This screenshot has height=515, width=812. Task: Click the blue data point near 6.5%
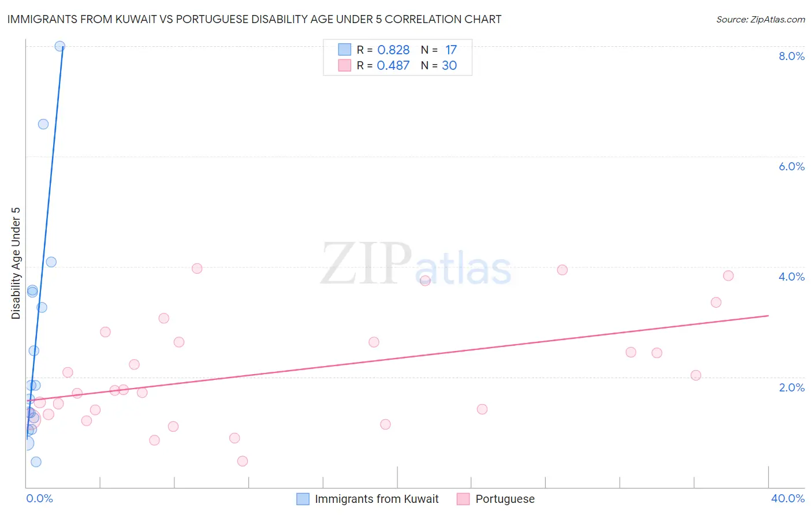[x=43, y=124]
